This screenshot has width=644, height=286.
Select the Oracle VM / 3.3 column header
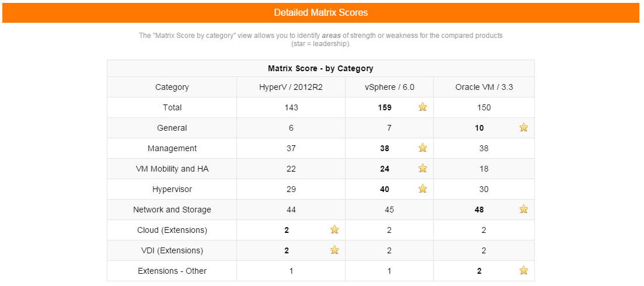pyautogui.click(x=484, y=87)
